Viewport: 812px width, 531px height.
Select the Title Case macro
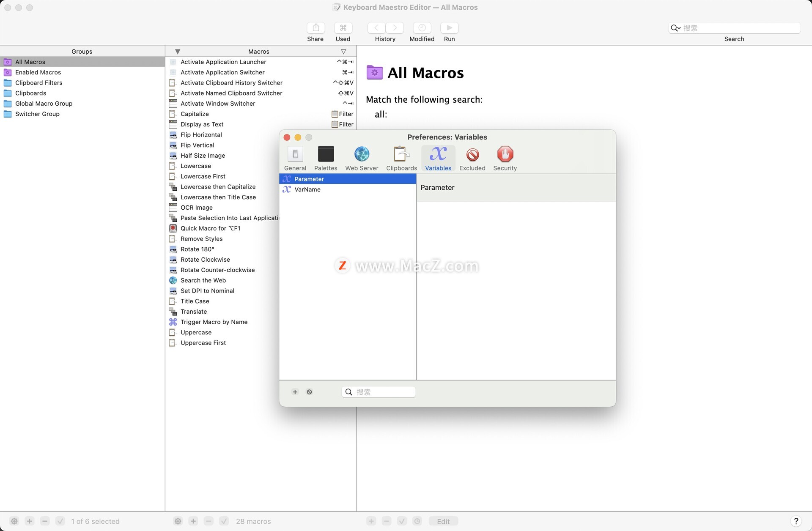tap(222, 301)
